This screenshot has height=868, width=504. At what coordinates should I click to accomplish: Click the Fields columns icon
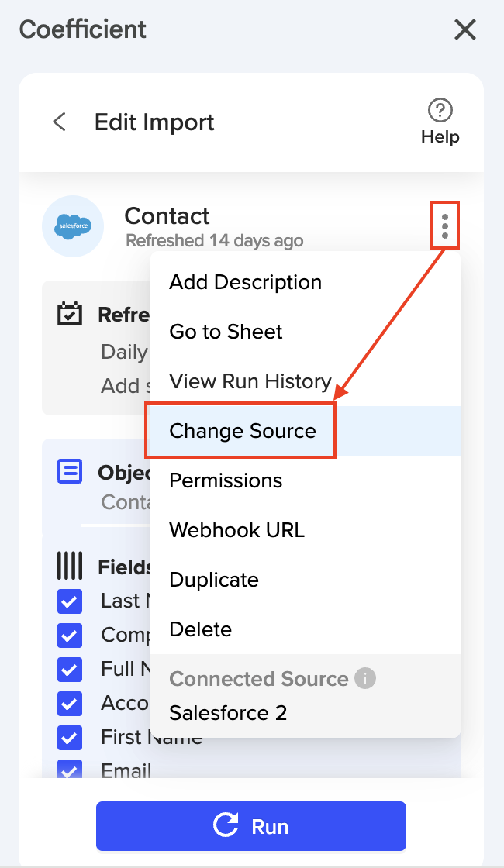(x=70, y=567)
